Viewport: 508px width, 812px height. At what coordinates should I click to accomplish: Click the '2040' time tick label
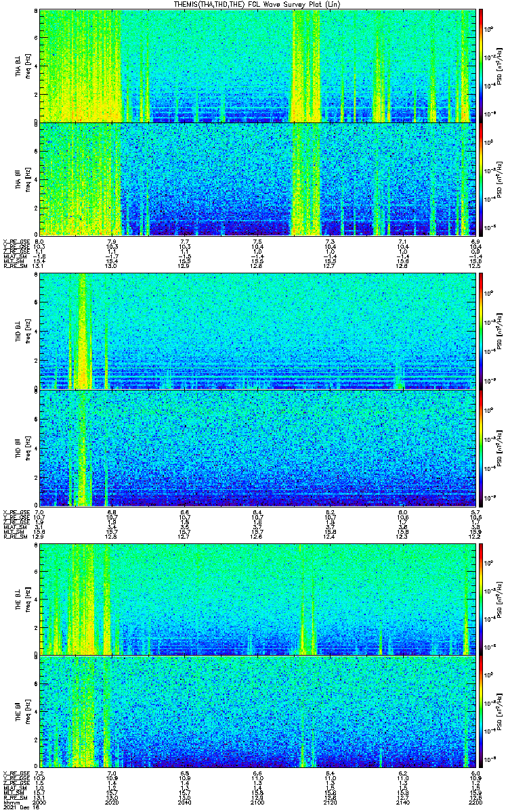click(184, 802)
